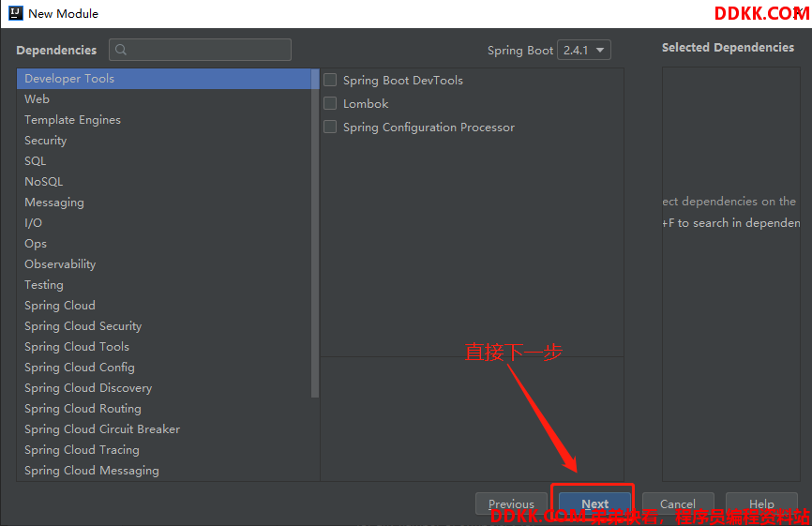This screenshot has height=526, width=812.
Task: Choose the Spring Cloud category
Action: 164,306
